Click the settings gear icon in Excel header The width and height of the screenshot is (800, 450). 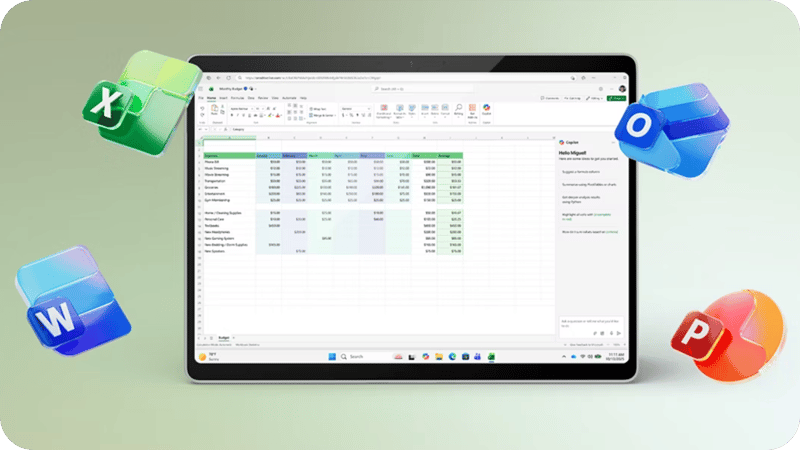(601, 89)
